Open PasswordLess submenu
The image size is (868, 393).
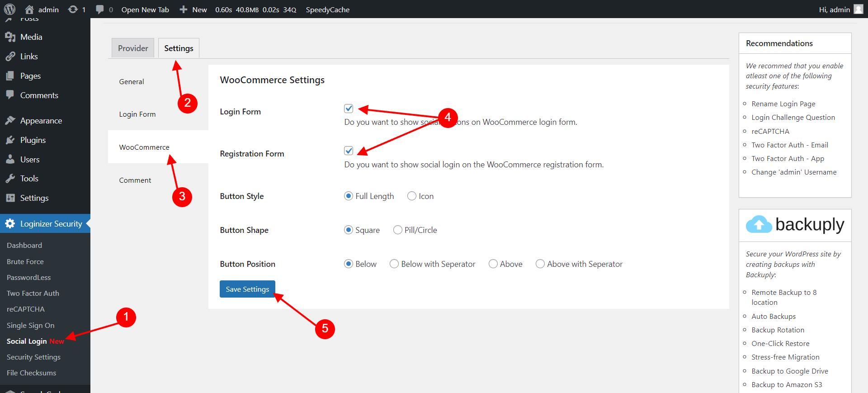pyautogui.click(x=28, y=277)
